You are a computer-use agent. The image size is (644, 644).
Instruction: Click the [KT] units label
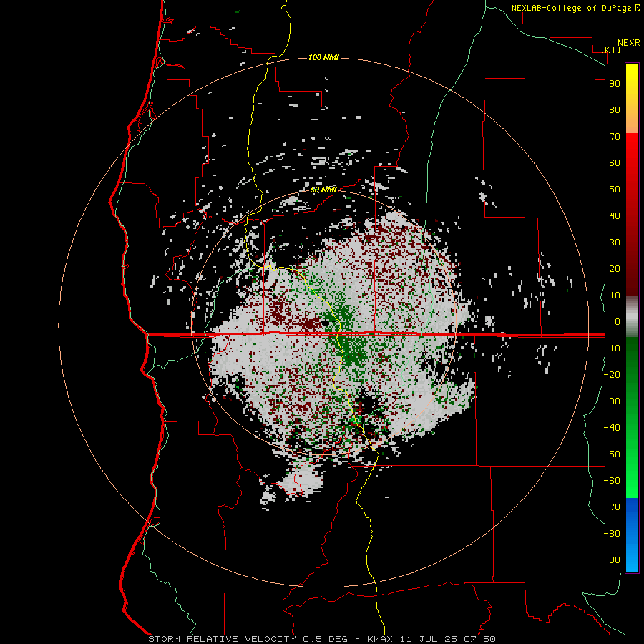tap(610, 49)
